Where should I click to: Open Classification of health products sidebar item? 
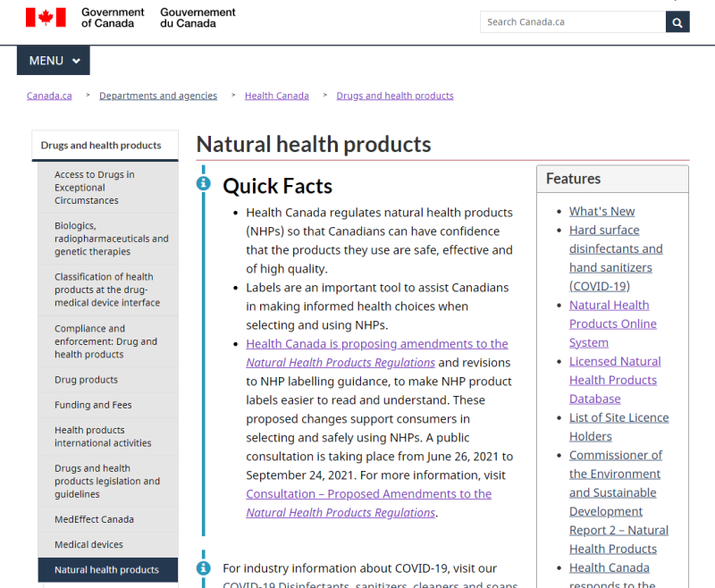click(108, 290)
